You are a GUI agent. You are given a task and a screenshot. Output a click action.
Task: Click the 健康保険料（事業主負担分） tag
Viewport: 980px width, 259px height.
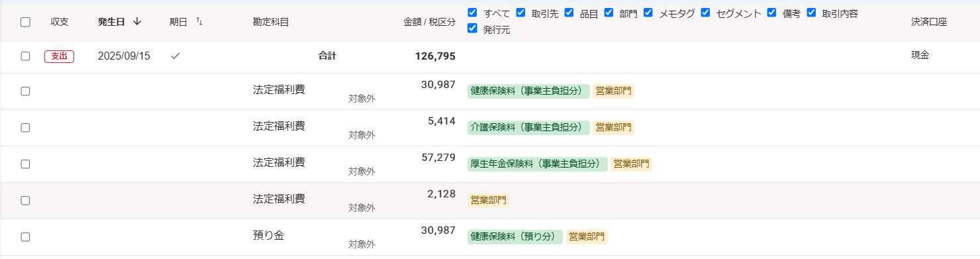pos(528,91)
